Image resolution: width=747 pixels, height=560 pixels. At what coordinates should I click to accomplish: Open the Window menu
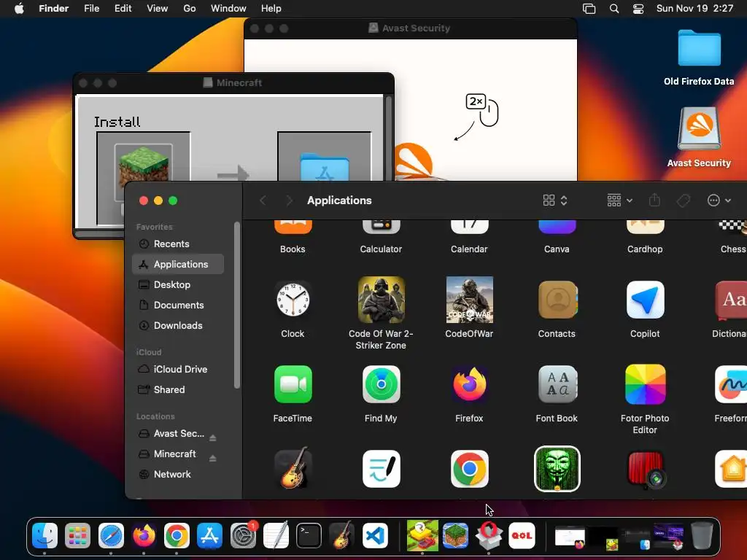point(228,9)
